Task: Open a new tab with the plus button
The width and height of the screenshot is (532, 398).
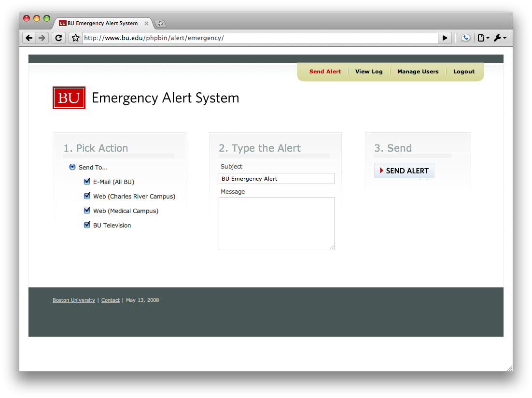Action: tap(160, 24)
